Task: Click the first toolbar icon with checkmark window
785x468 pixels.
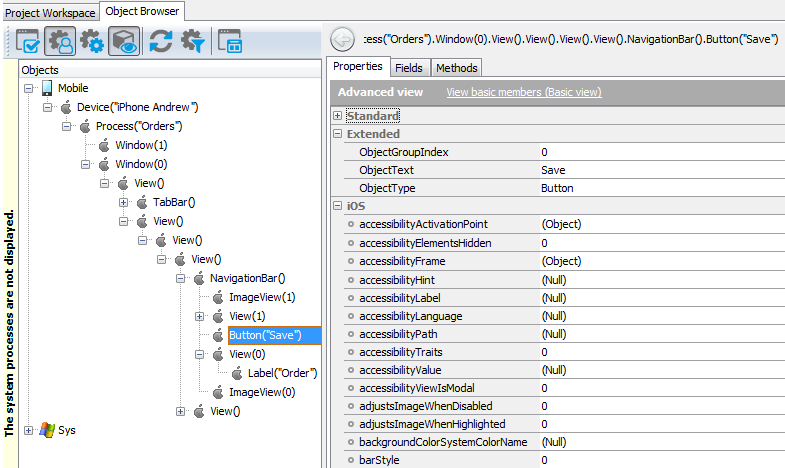Action: 27,41
